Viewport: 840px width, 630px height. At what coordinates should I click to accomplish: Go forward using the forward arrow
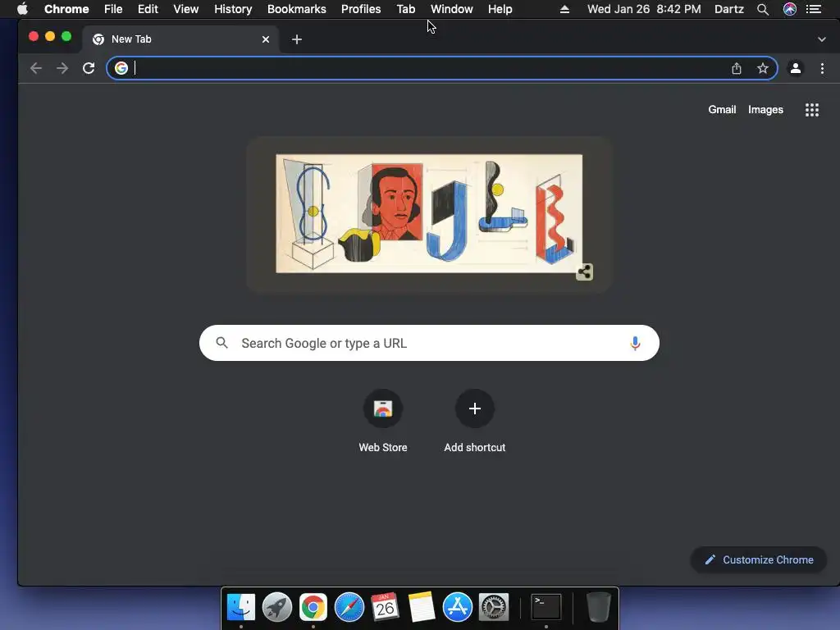pyautogui.click(x=62, y=68)
